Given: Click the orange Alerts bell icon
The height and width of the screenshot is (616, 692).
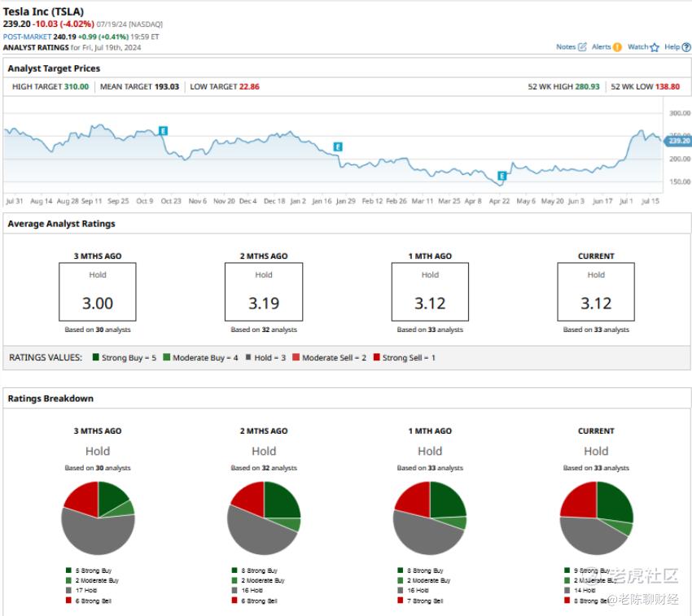Looking at the screenshot, I should [617, 46].
